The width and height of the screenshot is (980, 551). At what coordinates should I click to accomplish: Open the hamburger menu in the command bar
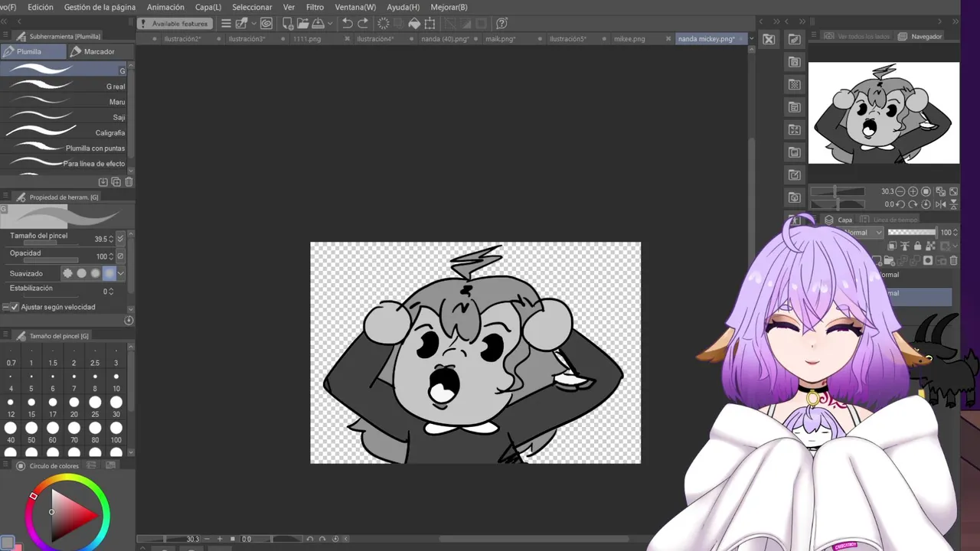[226, 24]
